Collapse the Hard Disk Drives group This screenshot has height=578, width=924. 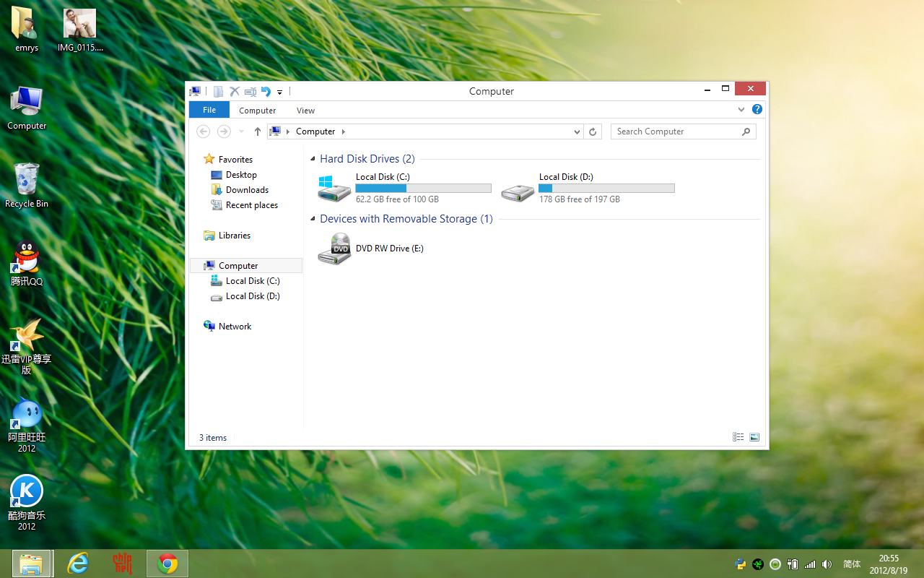coord(313,160)
